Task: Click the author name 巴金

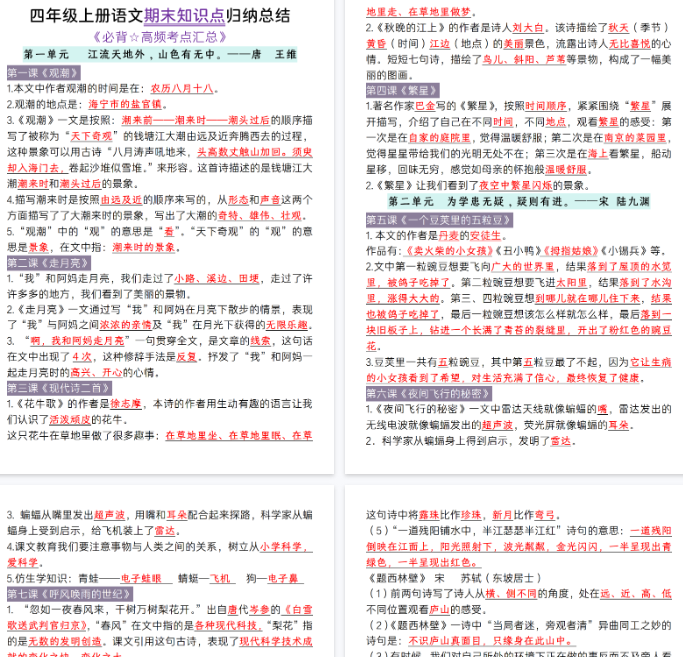Action: point(425,106)
